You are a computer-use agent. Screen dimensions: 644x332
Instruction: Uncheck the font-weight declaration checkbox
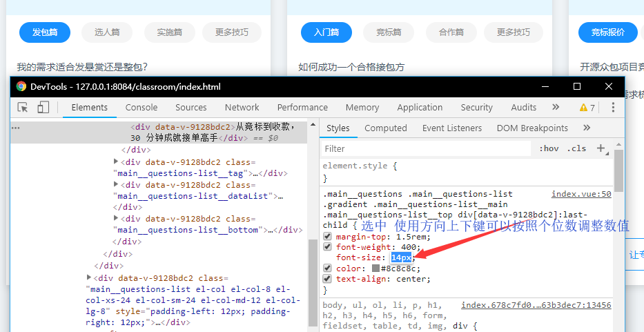click(x=327, y=247)
